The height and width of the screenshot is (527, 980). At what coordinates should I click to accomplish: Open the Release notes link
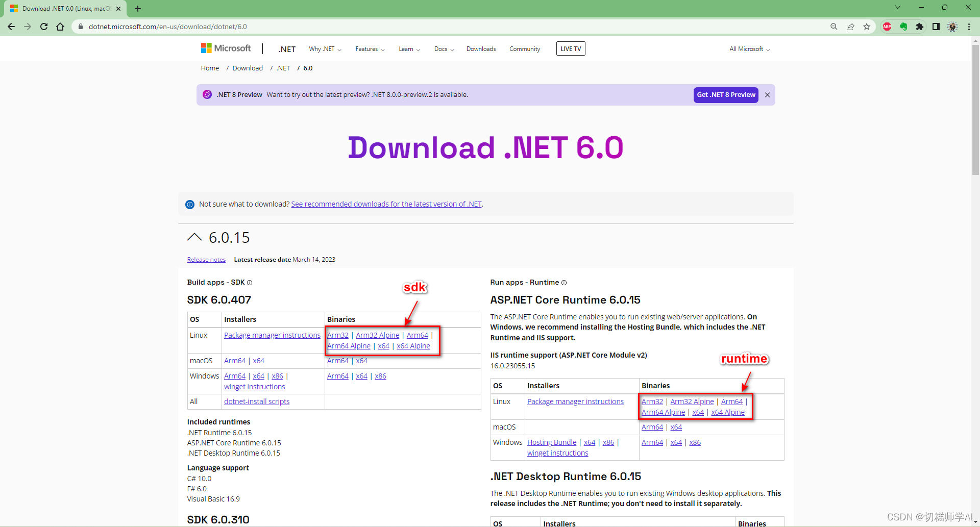206,259
